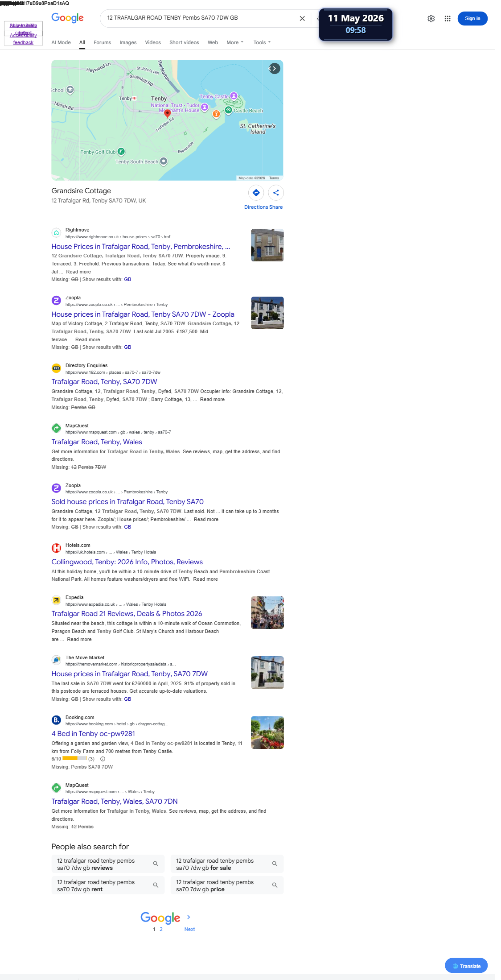The height and width of the screenshot is (980, 501).
Task: Expand the map with arrows icon
Action: pos(275,68)
